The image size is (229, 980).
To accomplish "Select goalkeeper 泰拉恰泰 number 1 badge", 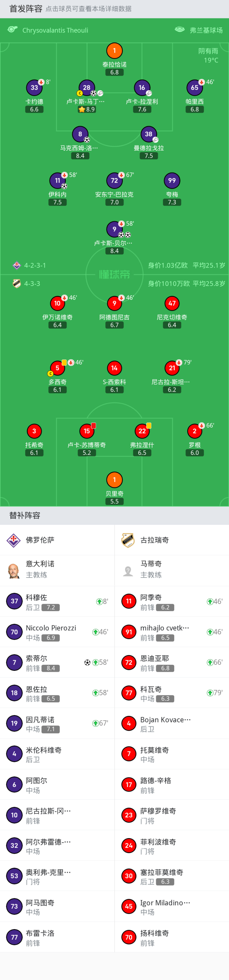I will pyautogui.click(x=114, y=51).
